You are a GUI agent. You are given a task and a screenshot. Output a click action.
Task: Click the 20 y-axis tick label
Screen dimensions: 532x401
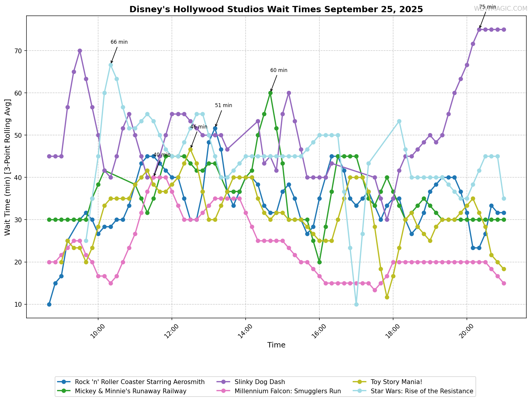(19, 262)
